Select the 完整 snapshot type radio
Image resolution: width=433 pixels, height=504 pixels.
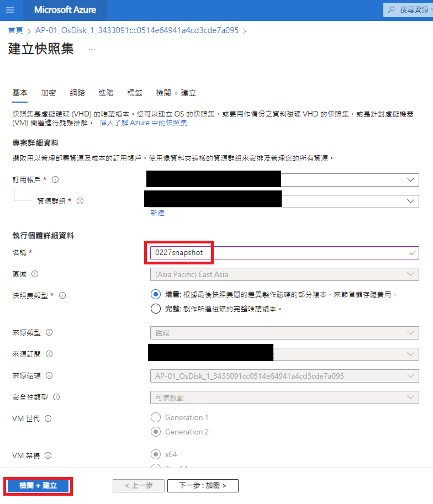[156, 309]
